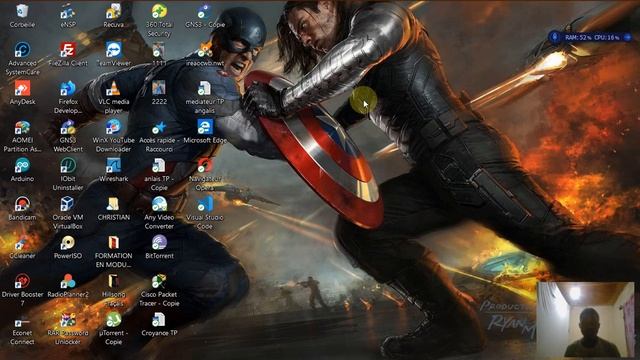Image resolution: width=640 pixels, height=360 pixels.
Task: Open the Corbeille recycle bin icon
Action: (22, 11)
